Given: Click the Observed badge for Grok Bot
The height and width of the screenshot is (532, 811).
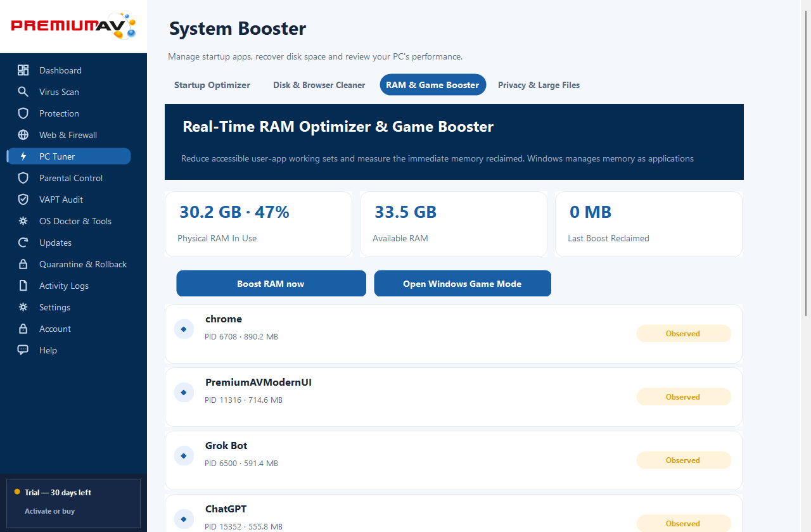Looking at the screenshot, I should click(x=684, y=460).
